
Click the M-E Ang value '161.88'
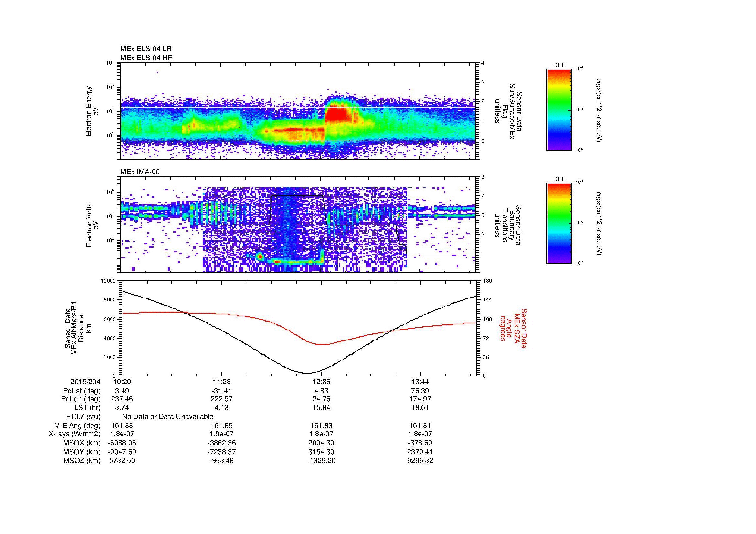[122, 425]
